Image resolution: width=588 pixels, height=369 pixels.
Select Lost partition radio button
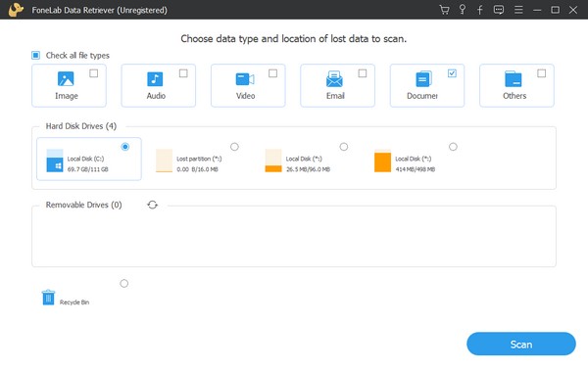234,147
